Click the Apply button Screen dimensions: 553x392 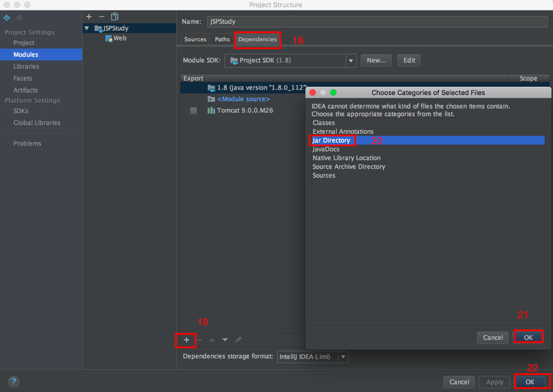[x=495, y=382]
